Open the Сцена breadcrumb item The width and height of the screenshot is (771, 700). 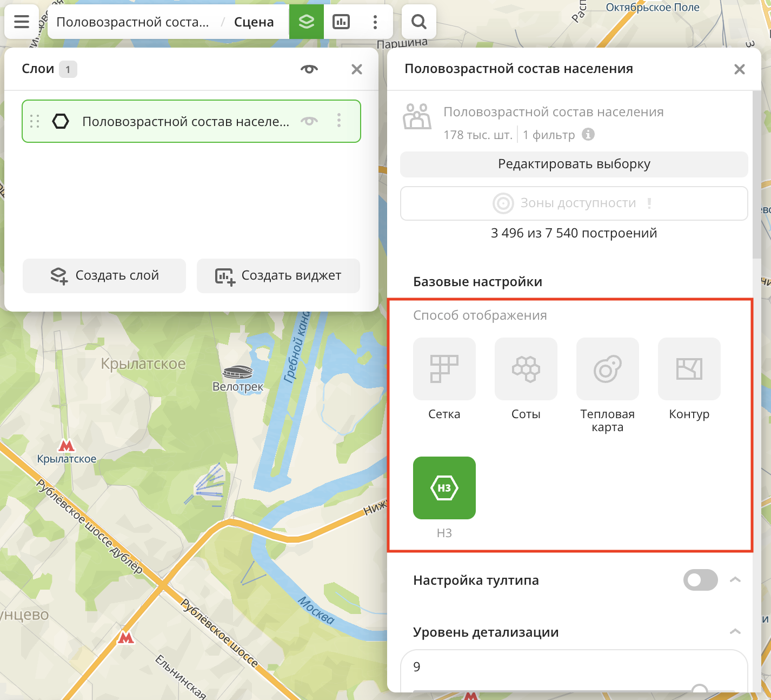[254, 22]
